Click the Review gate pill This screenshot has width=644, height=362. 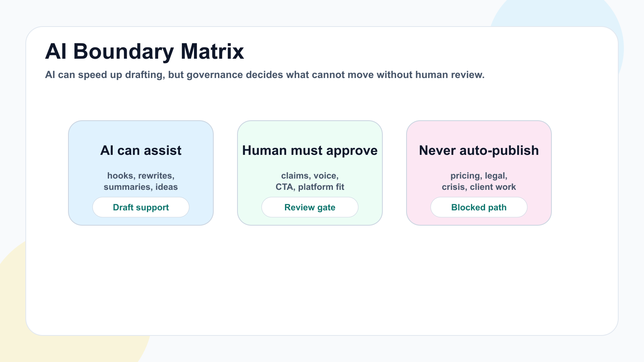click(x=310, y=207)
